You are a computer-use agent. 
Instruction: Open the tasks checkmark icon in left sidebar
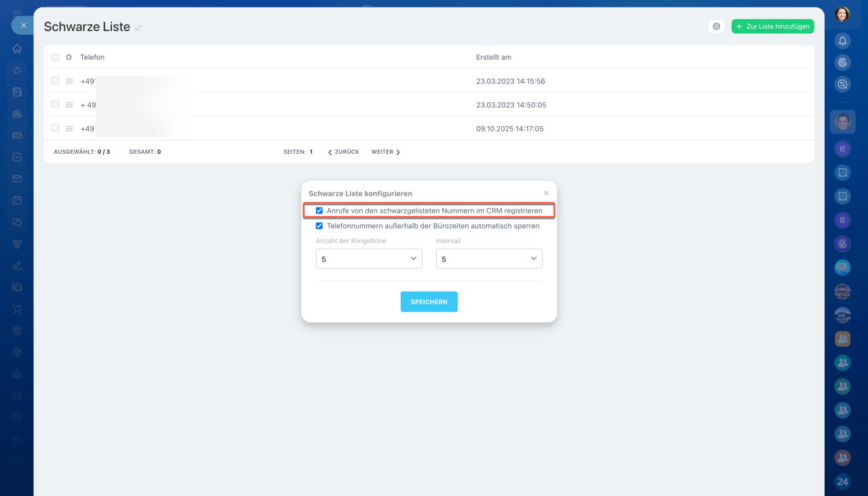17,157
